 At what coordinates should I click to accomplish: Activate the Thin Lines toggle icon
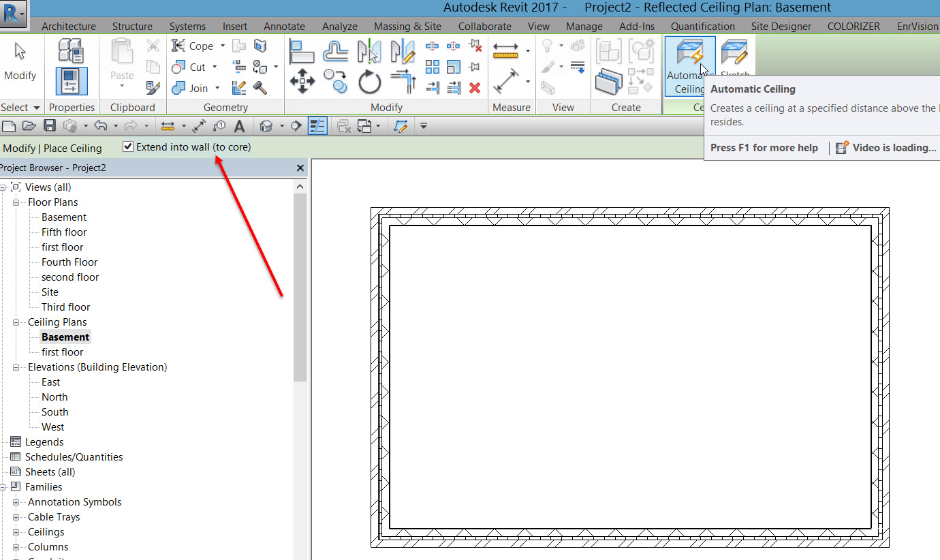[x=317, y=125]
